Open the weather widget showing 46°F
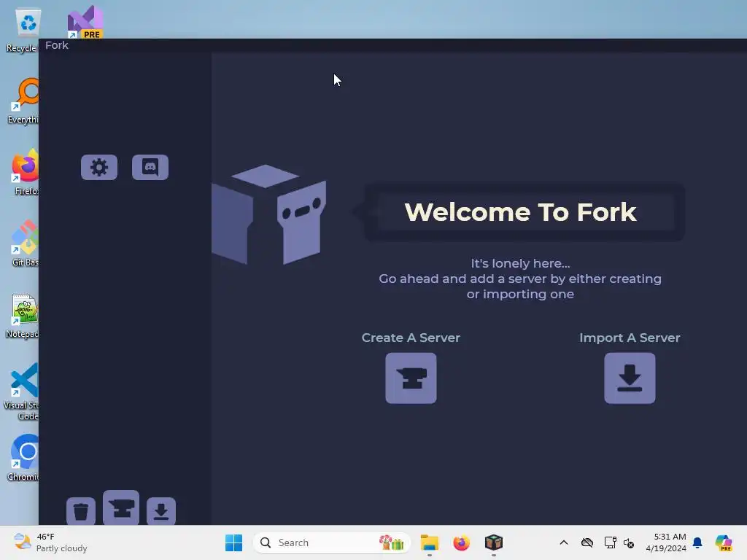Screen dimensions: 747x560 pos(50,542)
